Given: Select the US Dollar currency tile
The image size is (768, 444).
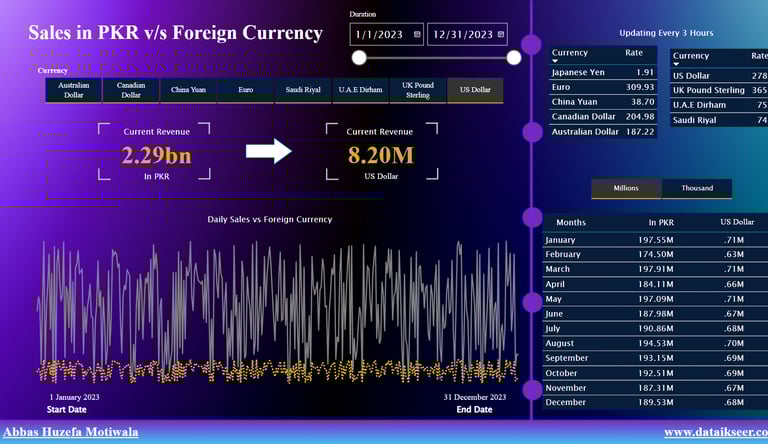Looking at the screenshot, I should click(x=475, y=90).
